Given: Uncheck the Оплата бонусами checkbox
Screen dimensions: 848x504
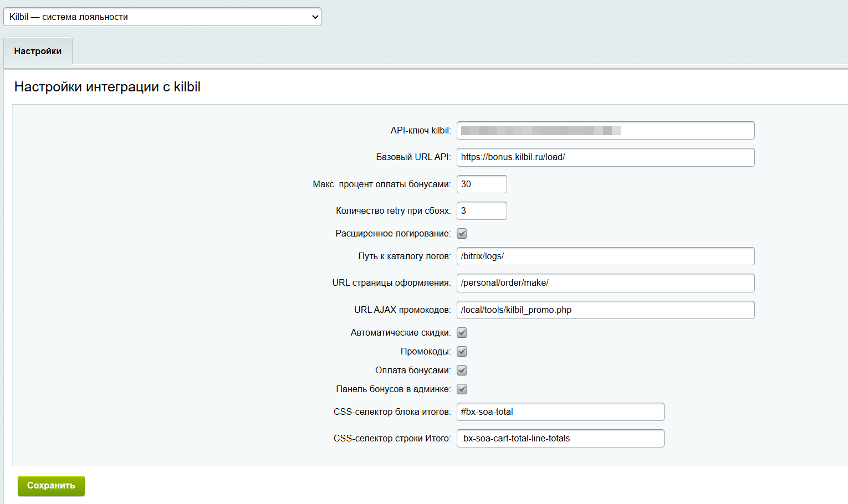Looking at the screenshot, I should click(x=462, y=371).
